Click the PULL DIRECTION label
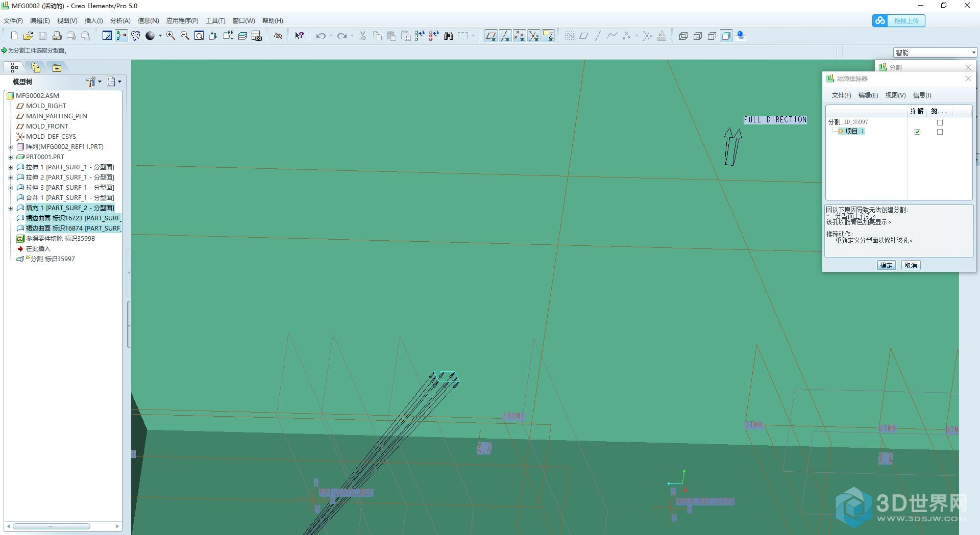 (x=775, y=119)
